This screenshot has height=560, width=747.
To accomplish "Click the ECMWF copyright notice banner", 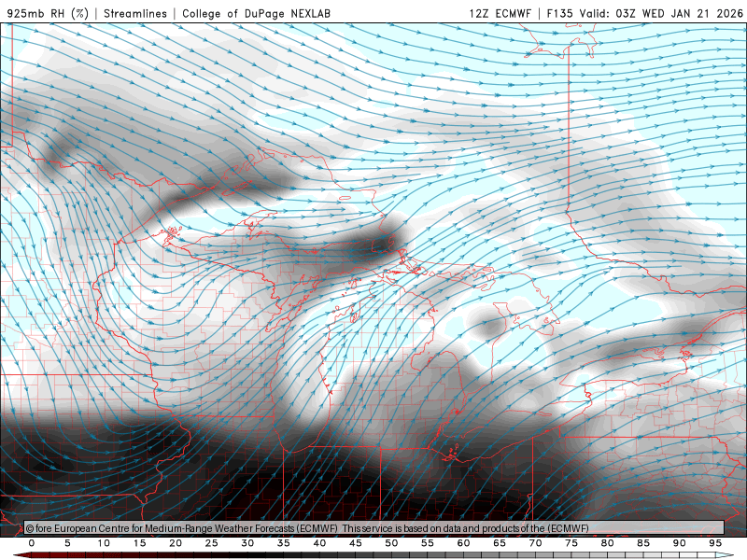I will pyautogui.click(x=374, y=528).
